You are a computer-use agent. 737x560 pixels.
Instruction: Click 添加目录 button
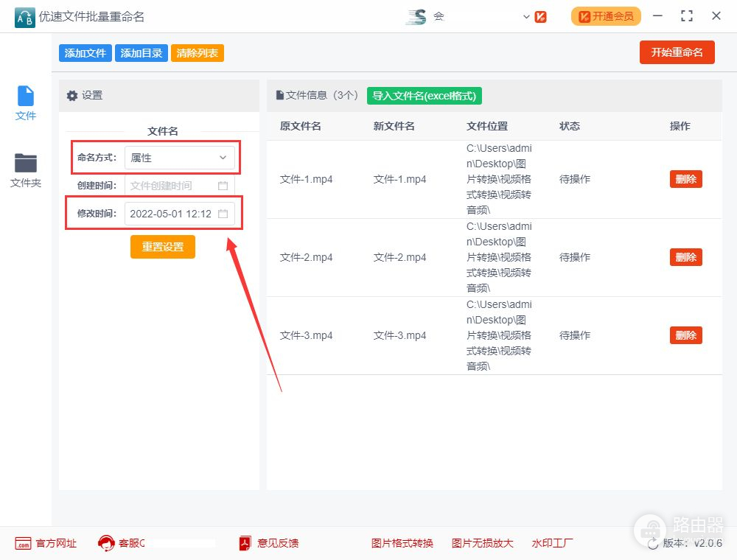(141, 53)
